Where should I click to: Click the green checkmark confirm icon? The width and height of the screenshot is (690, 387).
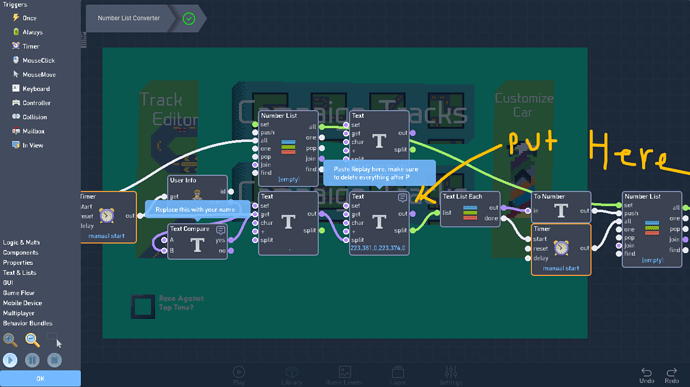click(189, 18)
